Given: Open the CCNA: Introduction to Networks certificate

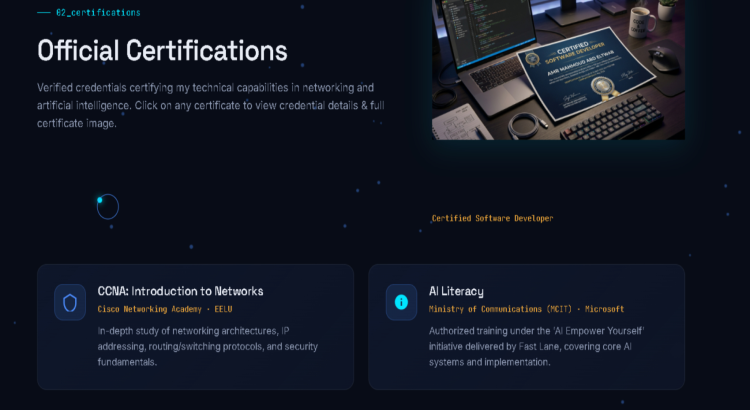Looking at the screenshot, I should [195, 327].
